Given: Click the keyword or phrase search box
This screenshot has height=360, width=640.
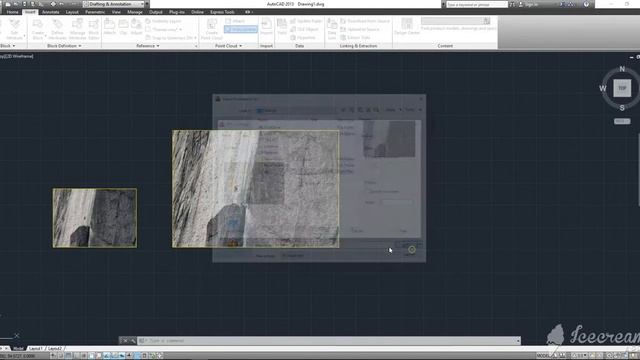Looking at the screenshot, I should [x=476, y=4].
